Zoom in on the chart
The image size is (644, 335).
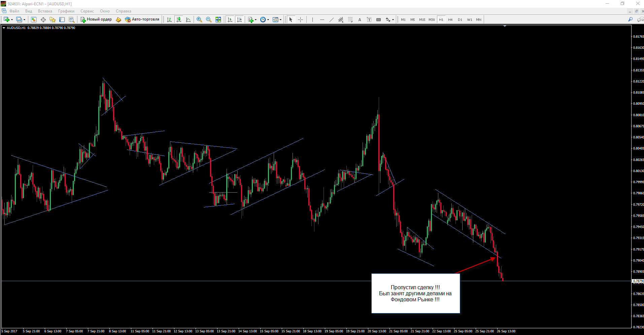(199, 20)
